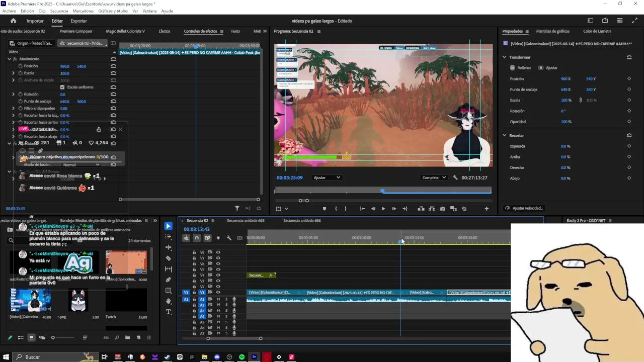This screenshot has height=362, width=644.
Task: Go to In point in Program monitor
Action: [x=362, y=209]
